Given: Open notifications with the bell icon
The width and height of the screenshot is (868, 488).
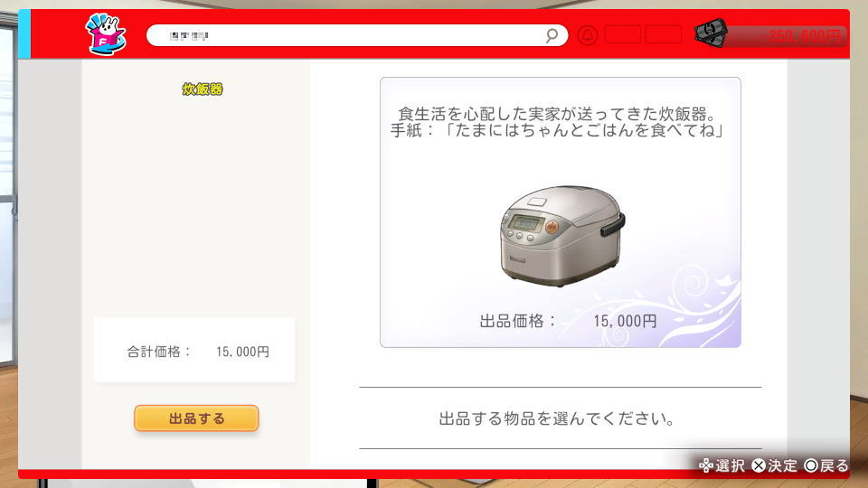Looking at the screenshot, I should coord(588,35).
